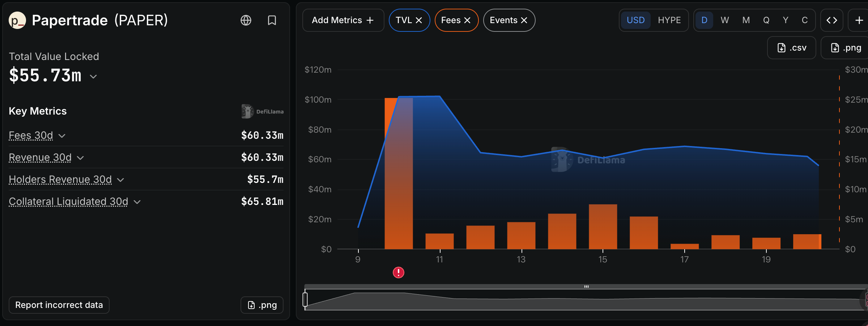Image resolution: width=868 pixels, height=326 pixels.
Task: Expand the Total Value Locked breakdown chevron
Action: pyautogui.click(x=93, y=77)
